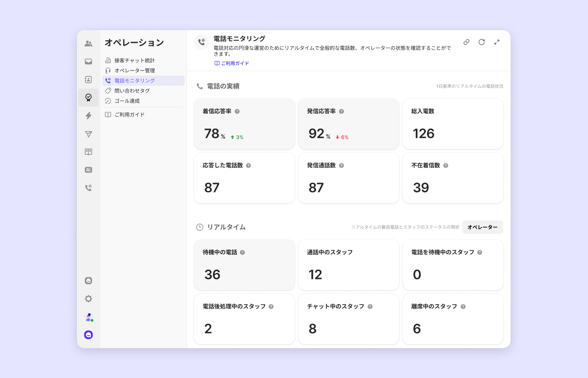The width and height of the screenshot is (588, 378).
Task: Open the phone call icon in sidebar
Action: [88, 187]
